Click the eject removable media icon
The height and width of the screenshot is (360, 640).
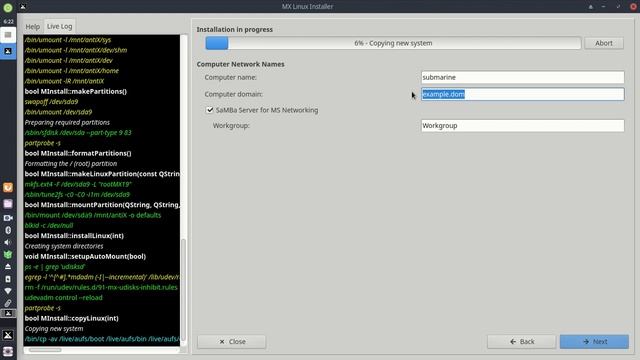pyautogui.click(x=8, y=267)
